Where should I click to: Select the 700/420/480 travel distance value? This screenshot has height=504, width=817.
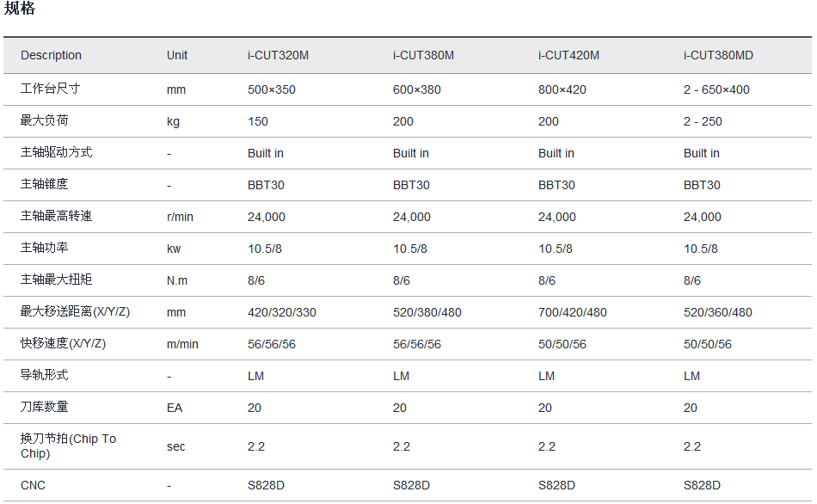point(572,312)
